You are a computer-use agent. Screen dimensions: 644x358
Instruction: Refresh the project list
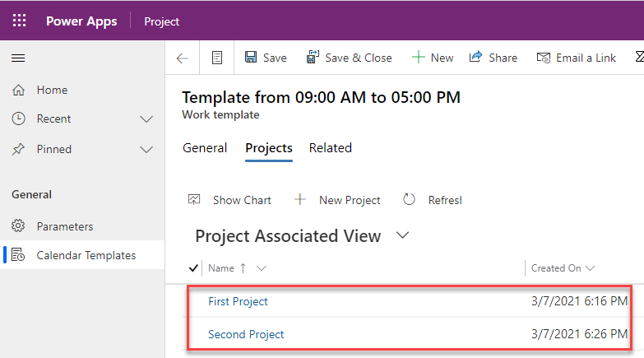tap(432, 200)
